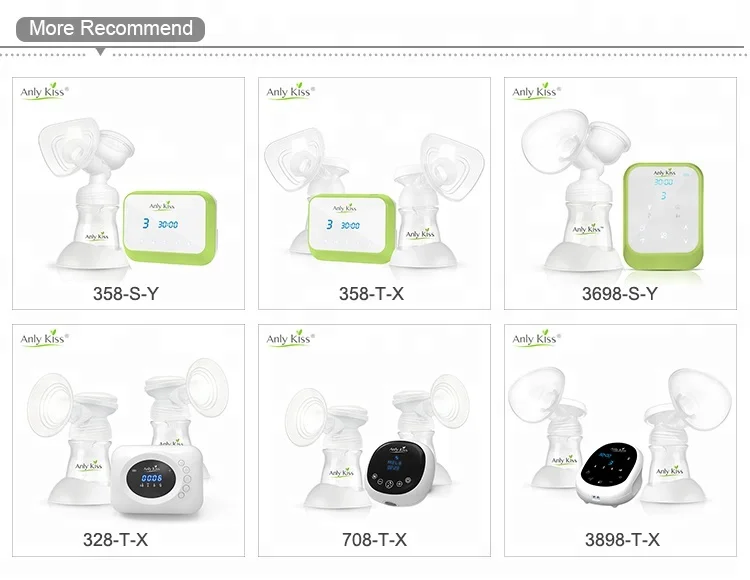
Task: Click Anly Kiss logo in 358-S-Y card
Action: tap(44, 91)
